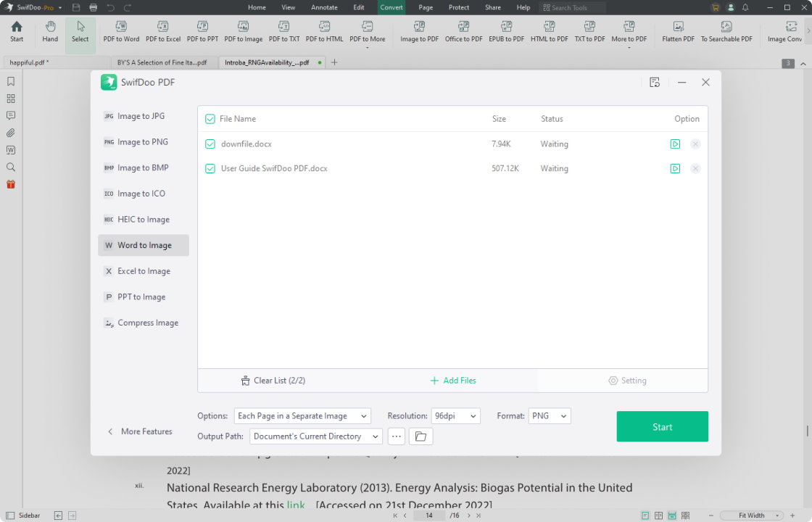This screenshot has height=522, width=812.
Task: Click Add Files
Action: [x=452, y=381]
